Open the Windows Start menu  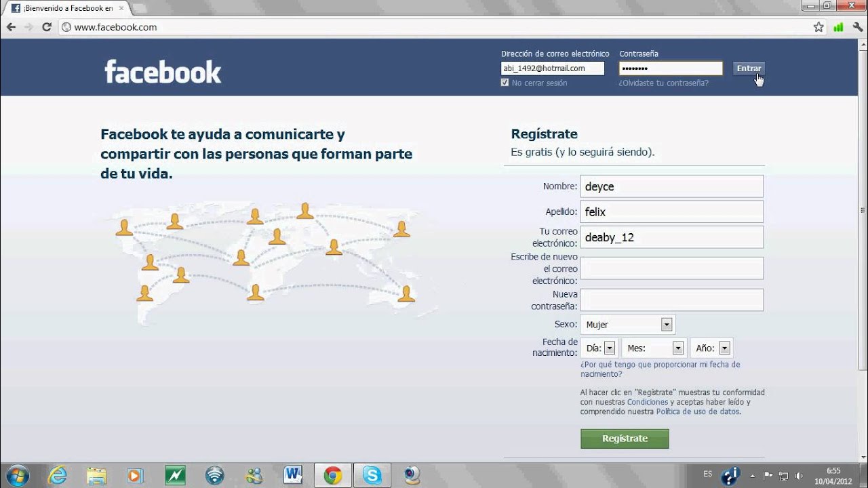[16, 475]
